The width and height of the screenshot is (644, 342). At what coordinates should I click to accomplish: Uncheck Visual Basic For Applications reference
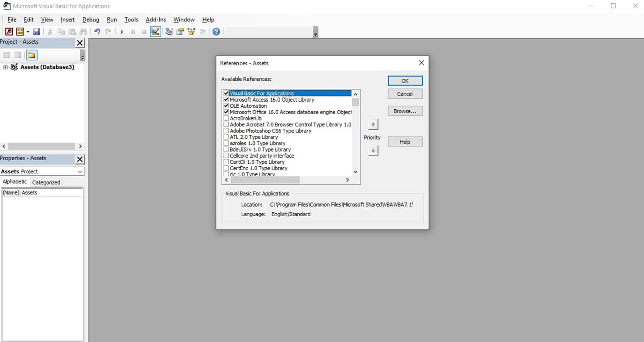226,94
